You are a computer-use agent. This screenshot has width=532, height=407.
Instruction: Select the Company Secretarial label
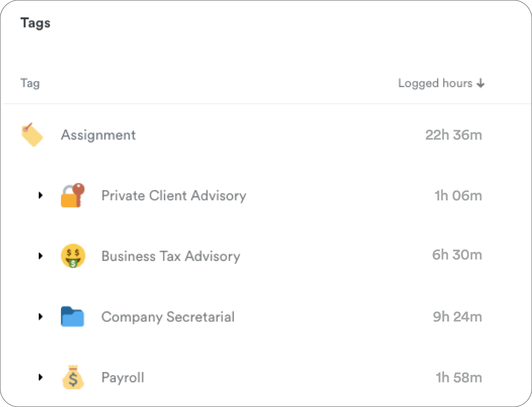[x=168, y=317]
